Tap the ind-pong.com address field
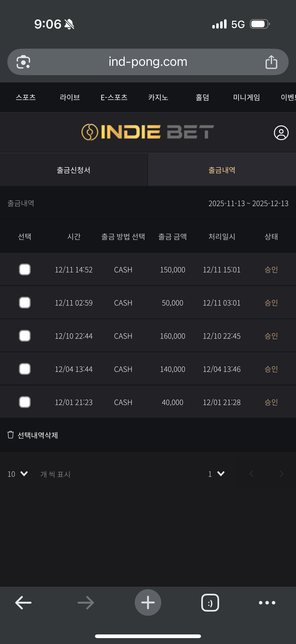The height and width of the screenshot is (644, 296). point(148,62)
